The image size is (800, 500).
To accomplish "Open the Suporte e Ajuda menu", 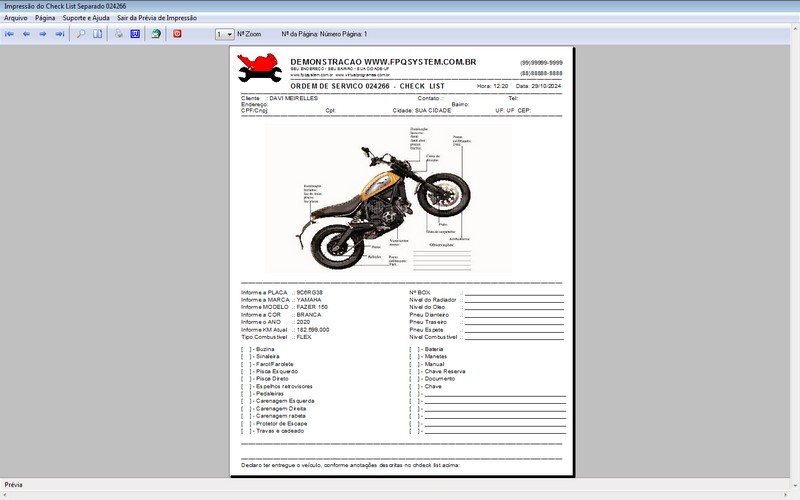I will pyautogui.click(x=86, y=18).
